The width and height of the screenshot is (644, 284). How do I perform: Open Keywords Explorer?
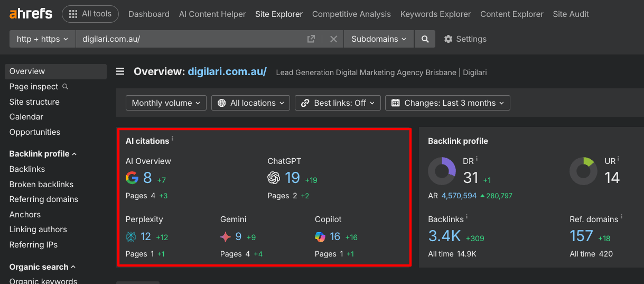coord(435,14)
